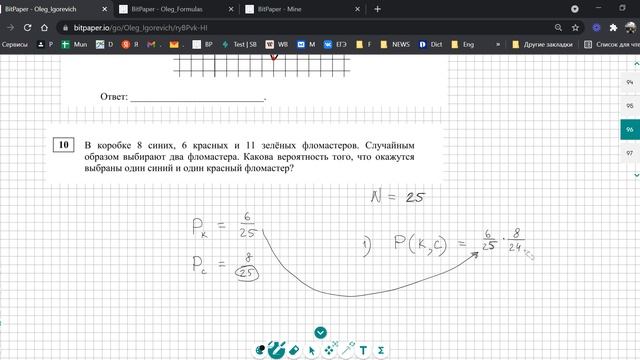Image resolution: width=640 pixels, height=360 pixels.
Task: Open the Extensions puzzle icon
Action: click(x=613, y=28)
